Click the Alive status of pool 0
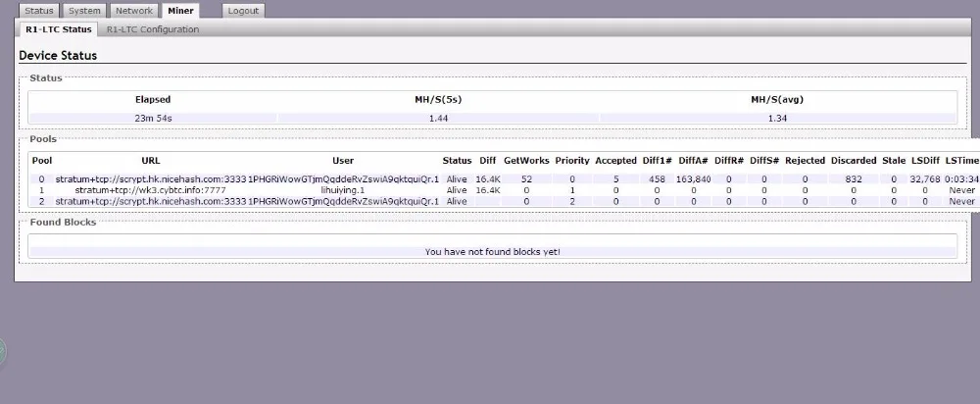 pos(457,178)
